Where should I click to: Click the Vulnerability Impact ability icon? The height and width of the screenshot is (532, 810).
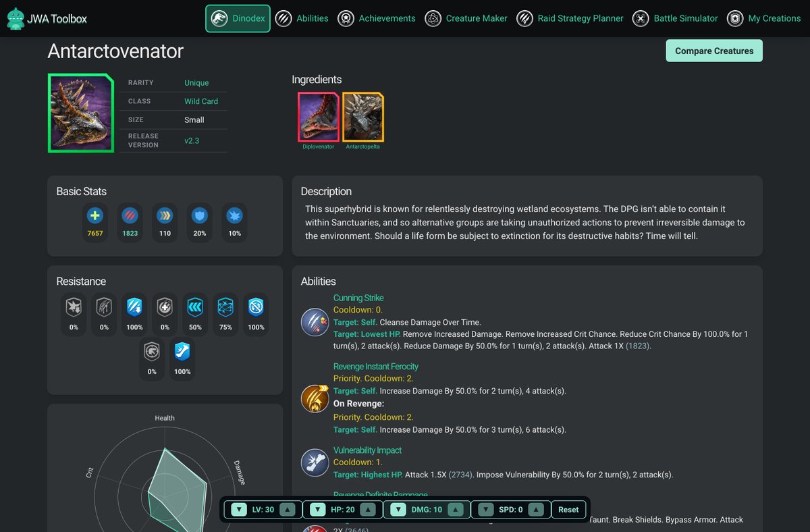315,462
